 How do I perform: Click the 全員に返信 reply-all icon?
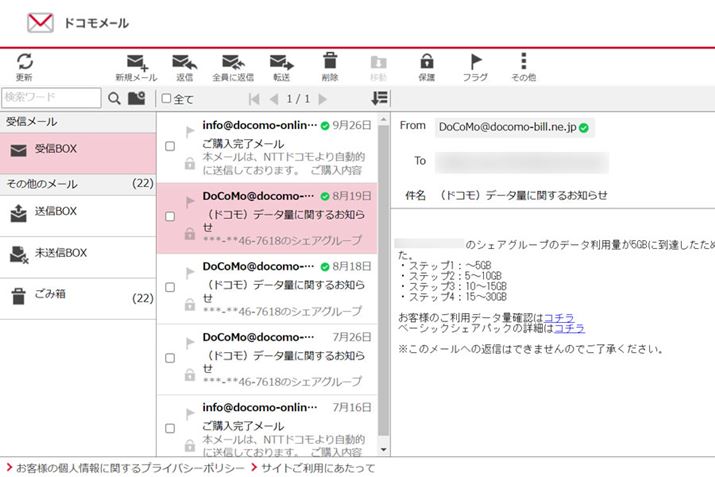point(233,62)
